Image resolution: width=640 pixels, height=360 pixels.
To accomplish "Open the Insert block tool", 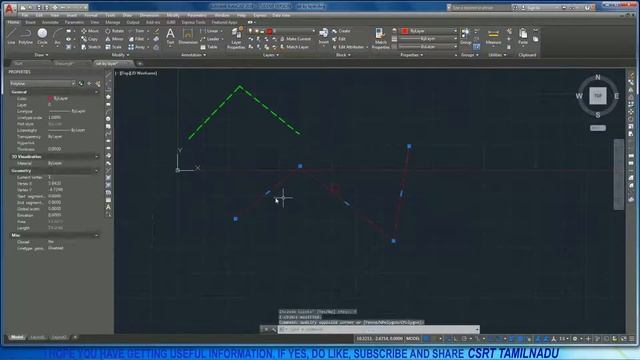I will click(323, 36).
